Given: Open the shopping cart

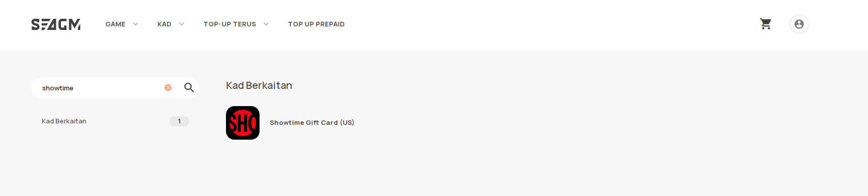Looking at the screenshot, I should coord(765,24).
